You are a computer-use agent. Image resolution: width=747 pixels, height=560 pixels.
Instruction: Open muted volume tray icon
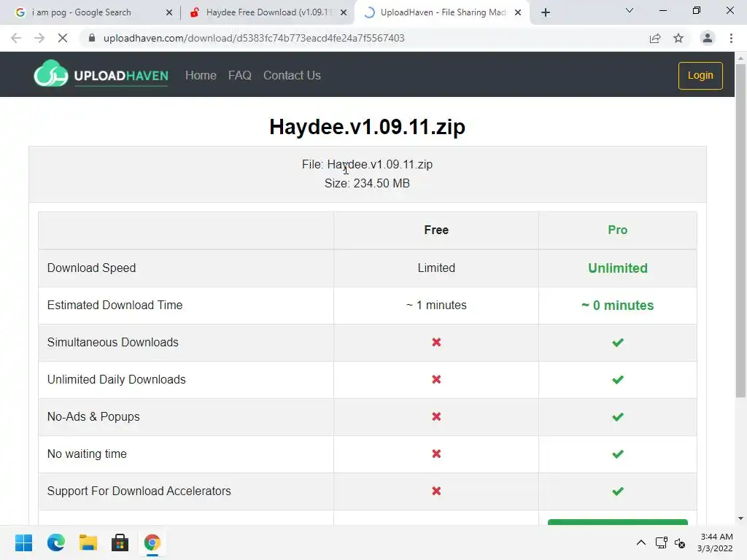[680, 542]
